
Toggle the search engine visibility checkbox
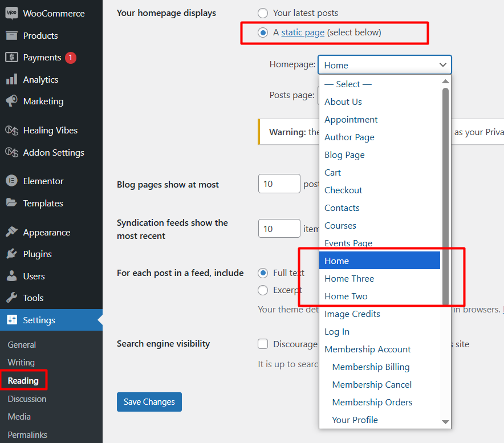tap(263, 344)
